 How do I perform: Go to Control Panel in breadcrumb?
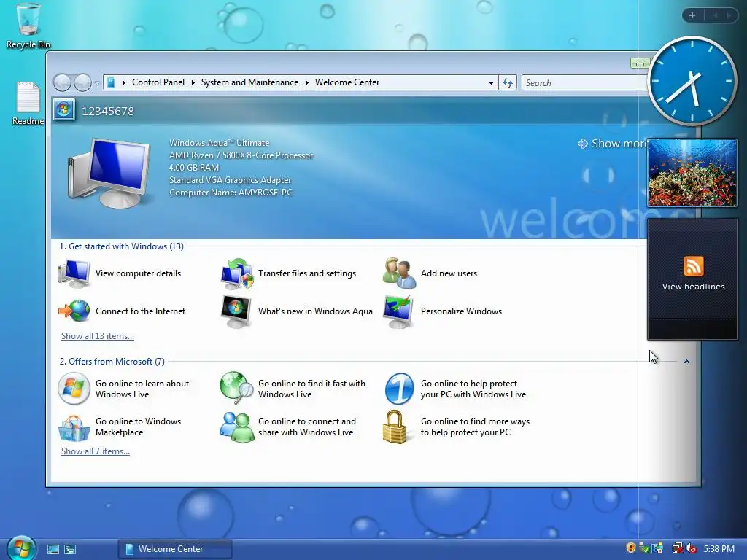point(158,82)
